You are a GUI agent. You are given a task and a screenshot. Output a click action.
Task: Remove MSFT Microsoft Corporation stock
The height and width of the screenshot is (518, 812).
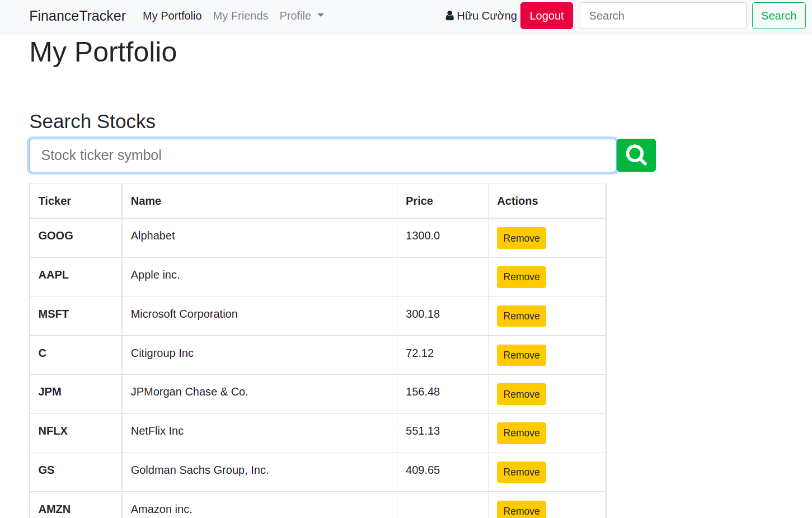tap(521, 316)
